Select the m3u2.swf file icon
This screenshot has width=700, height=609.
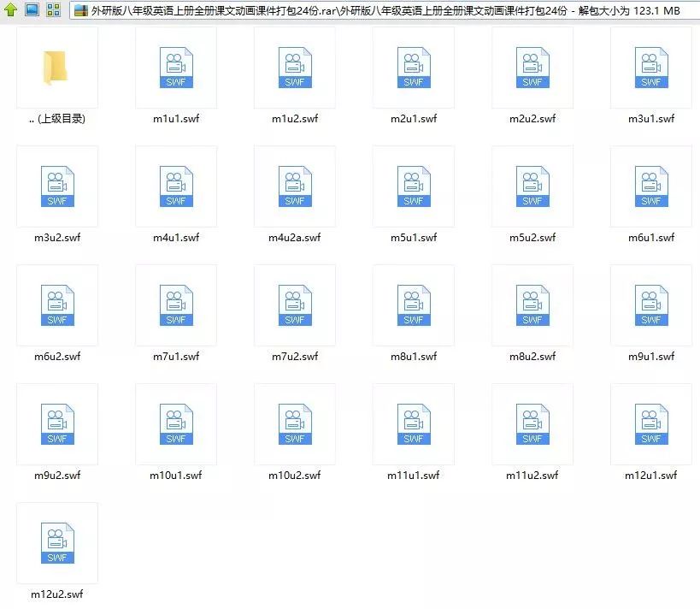pyautogui.click(x=57, y=186)
